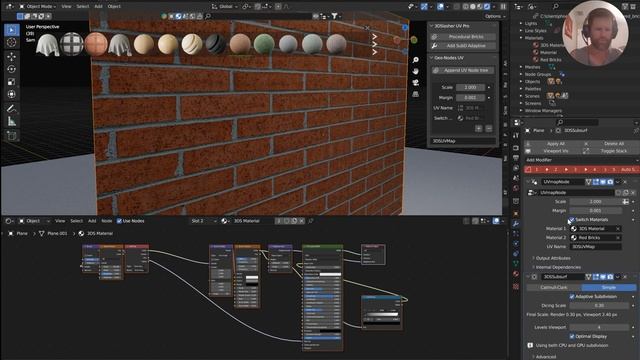This screenshot has width=640, height=360.
Task: Toggle Switch Materials checkbox
Action: [x=571, y=220]
